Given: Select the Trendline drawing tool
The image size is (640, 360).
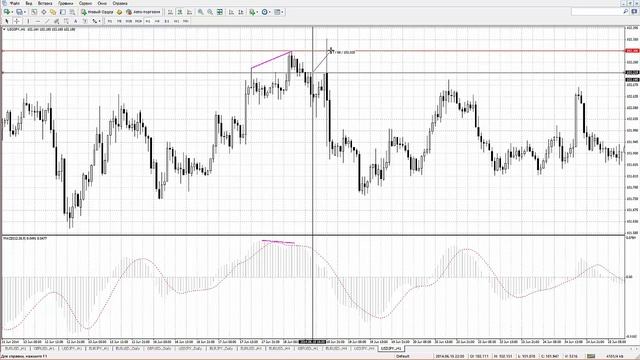Looking at the screenshot, I should [x=47, y=21].
